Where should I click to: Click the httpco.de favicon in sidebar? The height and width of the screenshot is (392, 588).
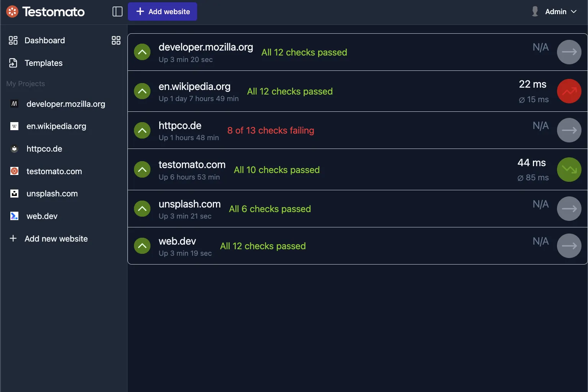[x=14, y=149]
